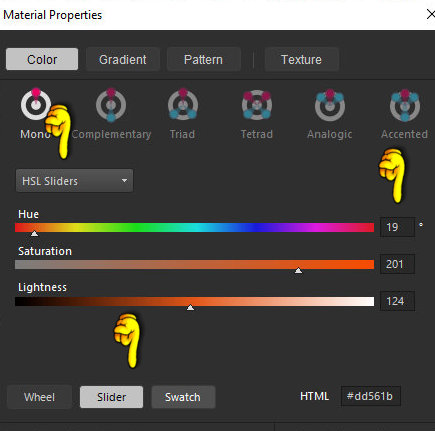Open the Texture tab
Image resolution: width=435 pixels, height=431 pixels.
click(301, 59)
